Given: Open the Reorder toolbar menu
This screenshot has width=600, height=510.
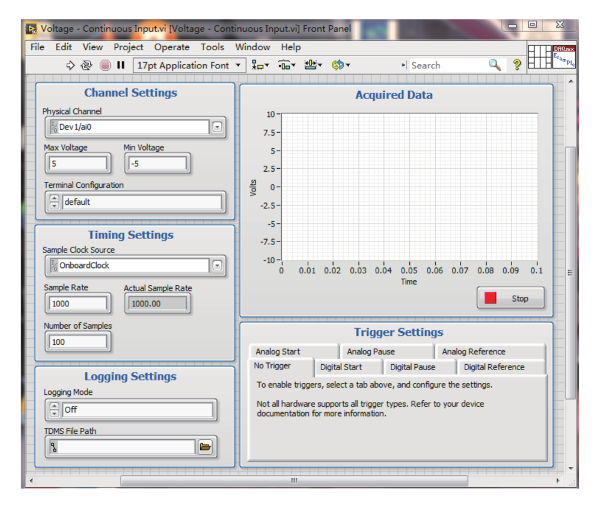Looking at the screenshot, I should click(x=341, y=65).
